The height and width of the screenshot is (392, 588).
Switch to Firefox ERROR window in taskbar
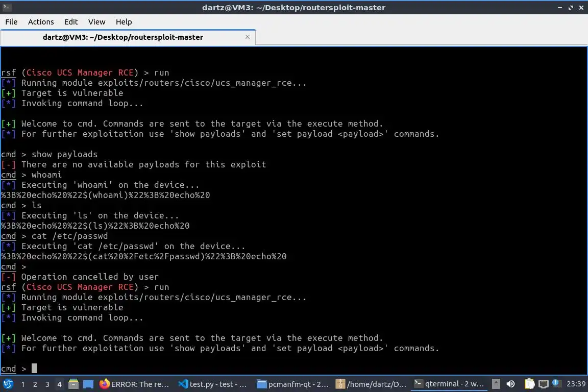pos(135,384)
